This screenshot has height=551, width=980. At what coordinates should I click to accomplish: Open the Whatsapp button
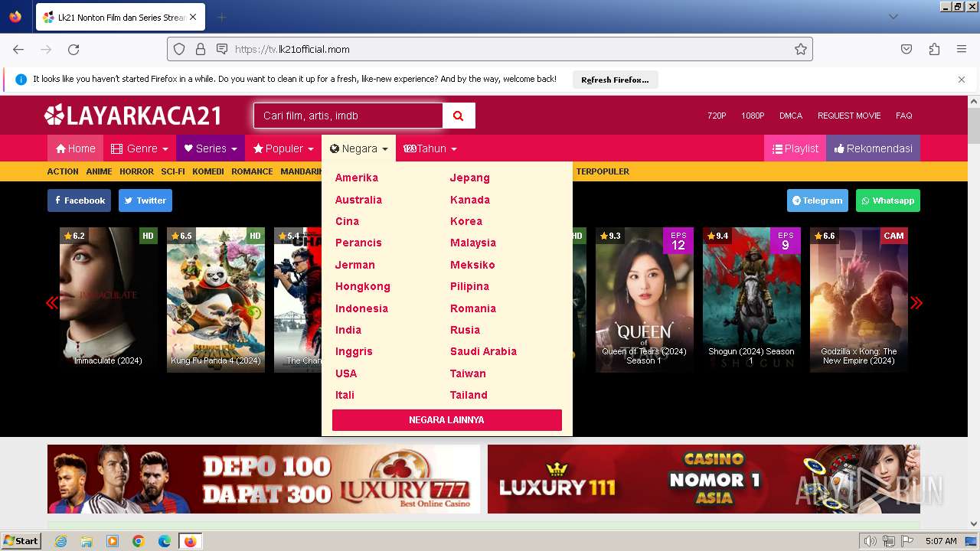pyautogui.click(x=888, y=201)
